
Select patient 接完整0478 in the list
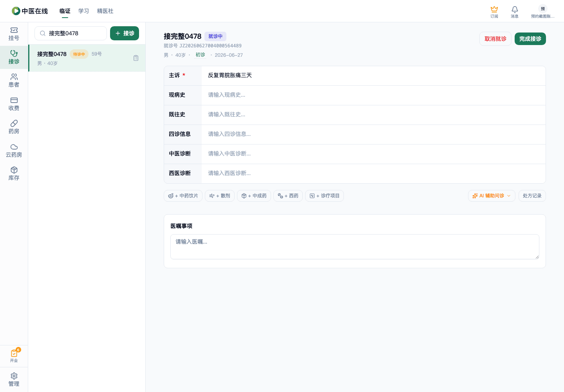pos(87,58)
